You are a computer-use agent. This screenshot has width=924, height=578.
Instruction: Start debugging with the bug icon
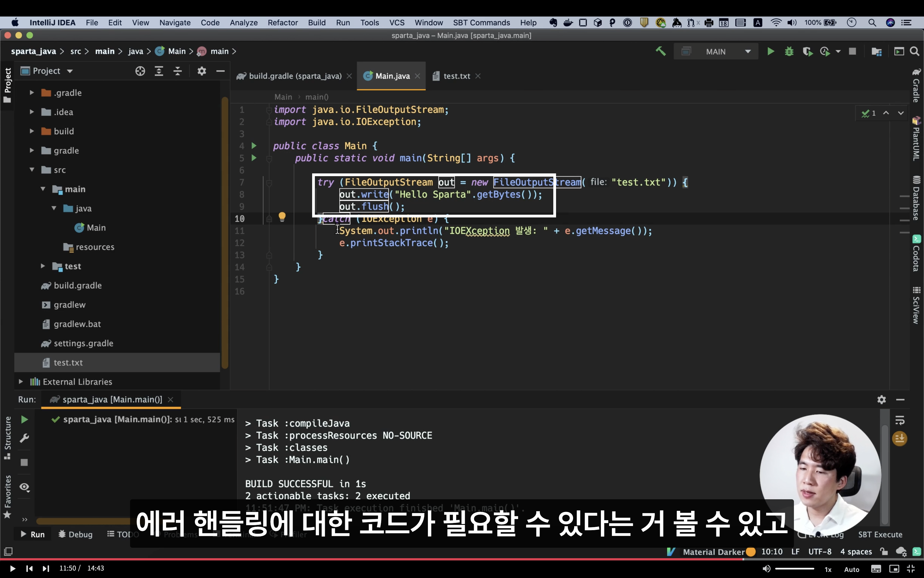tap(789, 51)
